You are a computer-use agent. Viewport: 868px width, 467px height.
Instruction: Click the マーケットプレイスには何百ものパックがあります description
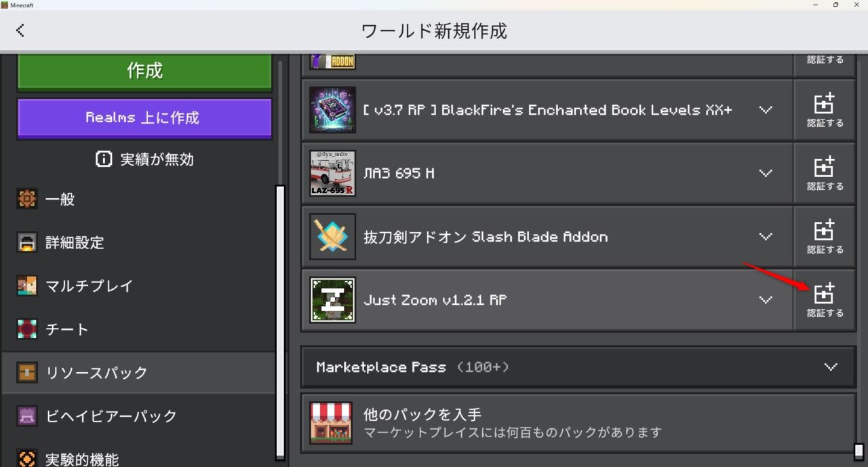pos(513,432)
